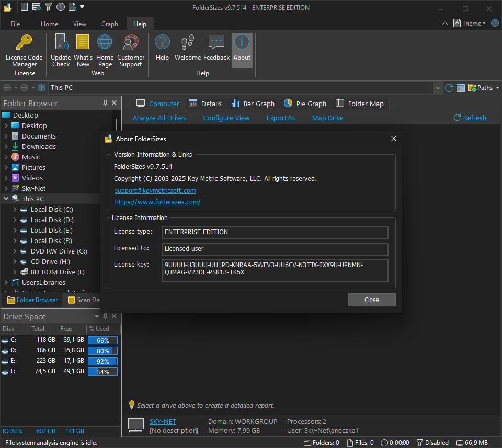The image size is (502, 448).
Task: Click Analyze All Drives link
Action: (x=159, y=118)
